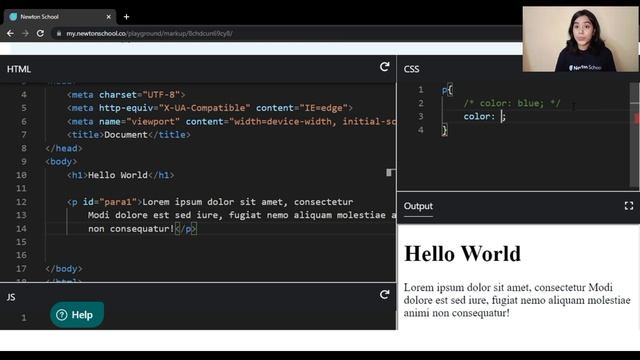Click the 'p{' selector in CSS
640x360 pixels.
[447, 90]
